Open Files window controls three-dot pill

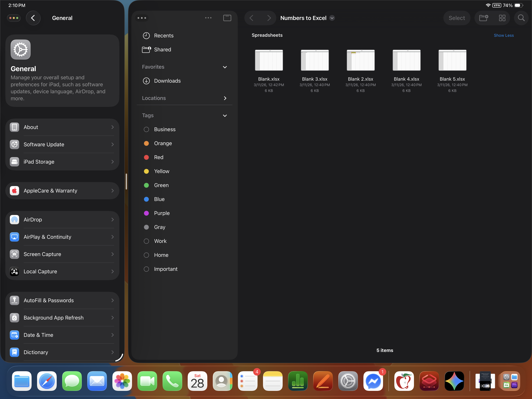[142, 18]
